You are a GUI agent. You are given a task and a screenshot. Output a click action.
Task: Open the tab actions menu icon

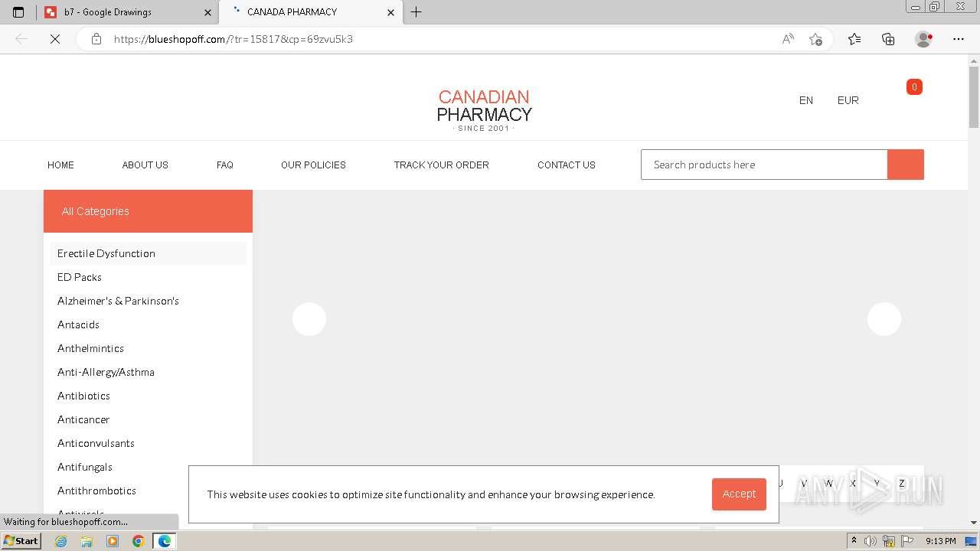click(x=18, y=12)
